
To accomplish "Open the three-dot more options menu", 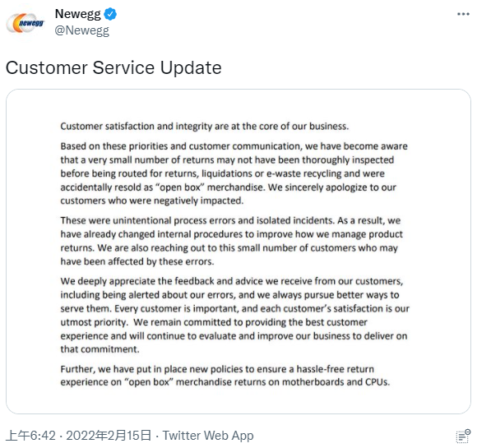I will click(463, 14).
